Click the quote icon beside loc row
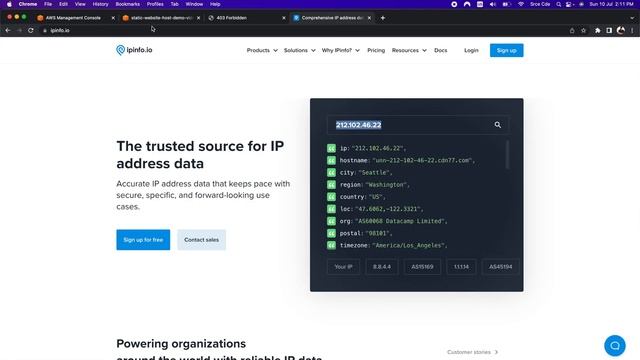 coord(331,209)
